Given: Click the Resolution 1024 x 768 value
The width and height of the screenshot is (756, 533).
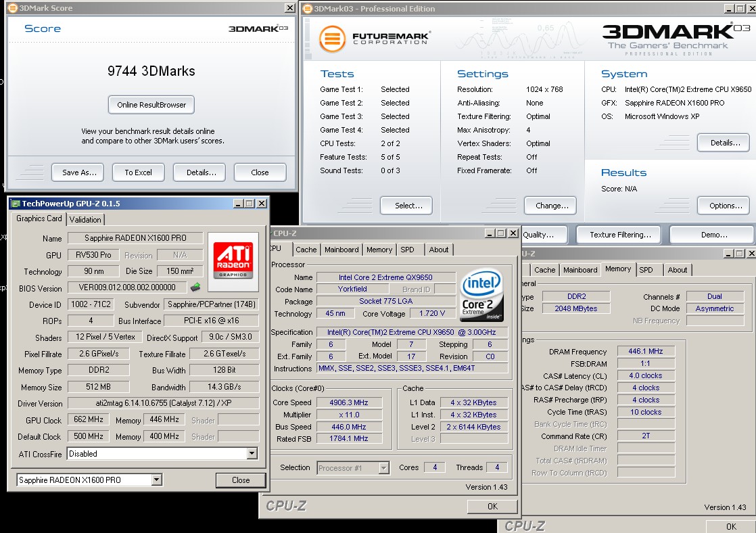Looking at the screenshot, I should (544, 89).
